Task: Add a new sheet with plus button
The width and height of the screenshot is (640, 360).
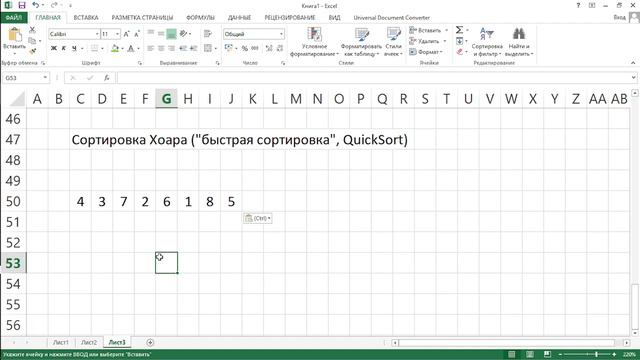Action: pos(150,342)
